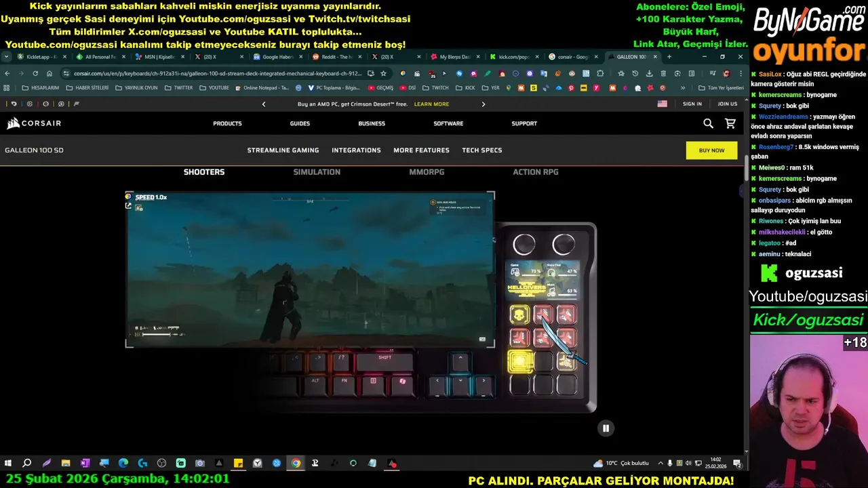This screenshot has height=488, width=868.
Task: Click the picture-in-picture icon on video
Action: pos(128,205)
